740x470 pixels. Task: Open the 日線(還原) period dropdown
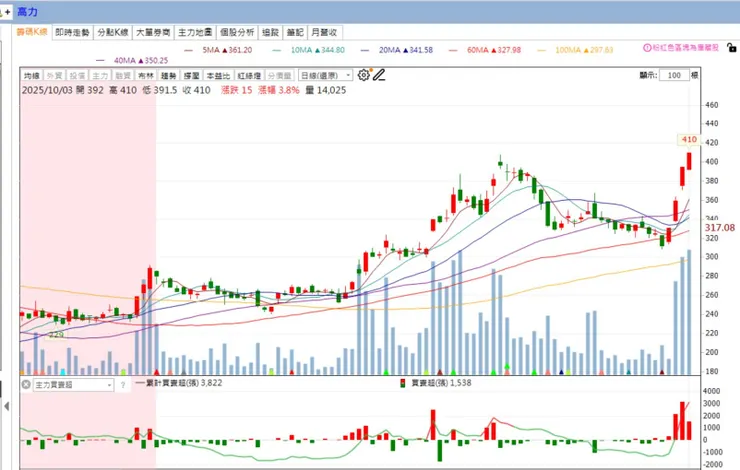coord(325,76)
